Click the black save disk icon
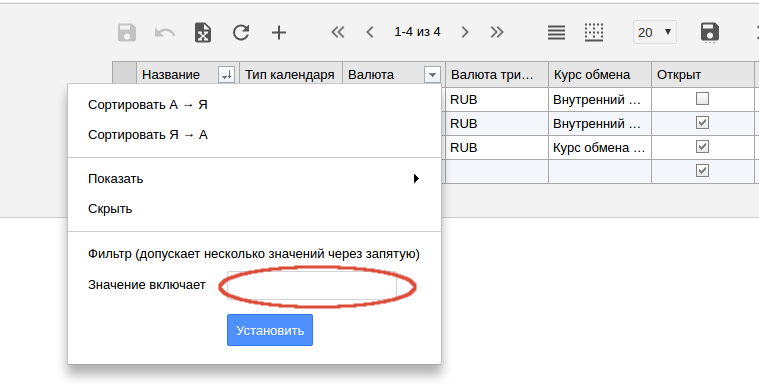 click(x=710, y=32)
